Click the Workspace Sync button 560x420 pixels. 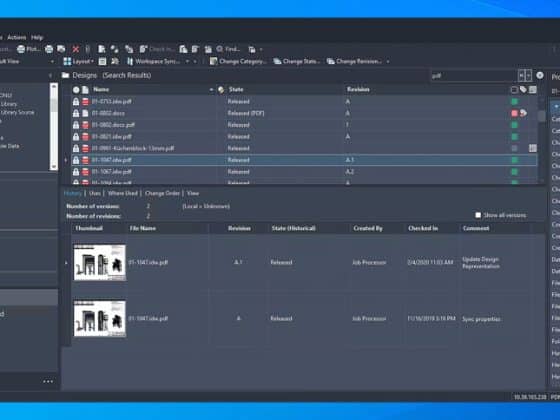tap(153, 61)
